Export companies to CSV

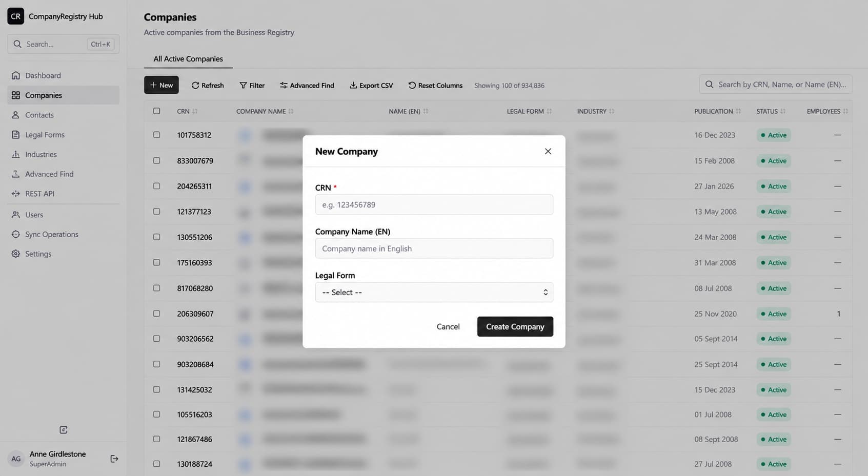[371, 85]
